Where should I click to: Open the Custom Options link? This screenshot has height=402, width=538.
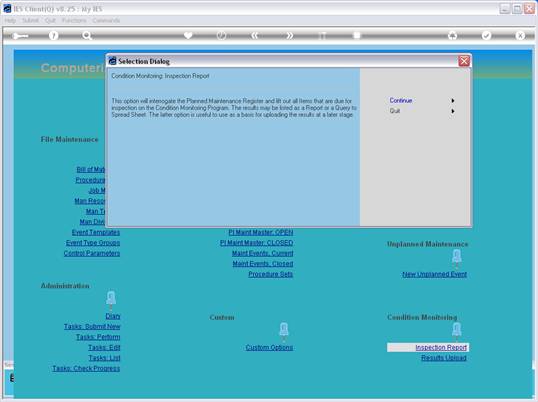tap(269, 347)
